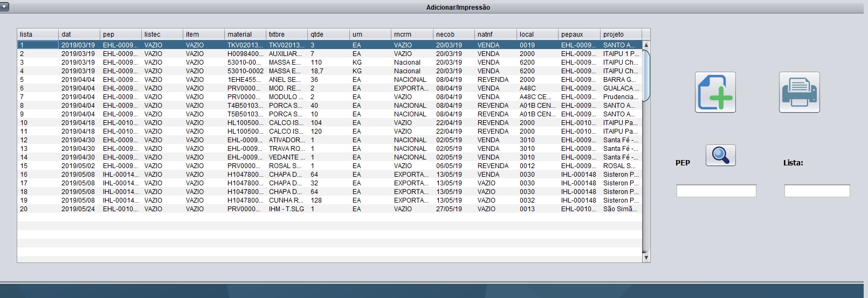Viewport: 868px width, 298px height.
Task: Select the MOD. RE... description cell
Action: [x=287, y=88]
